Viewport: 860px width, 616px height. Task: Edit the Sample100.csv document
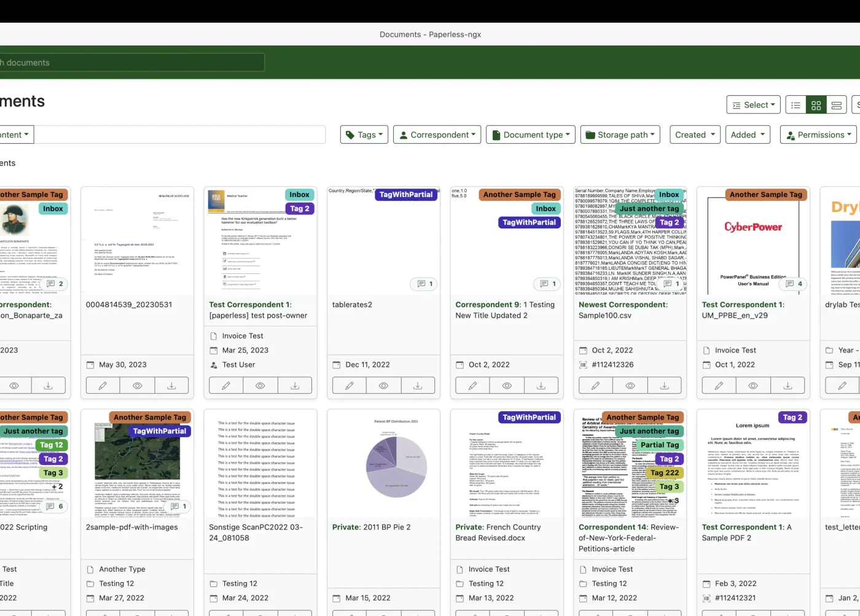pyautogui.click(x=596, y=386)
